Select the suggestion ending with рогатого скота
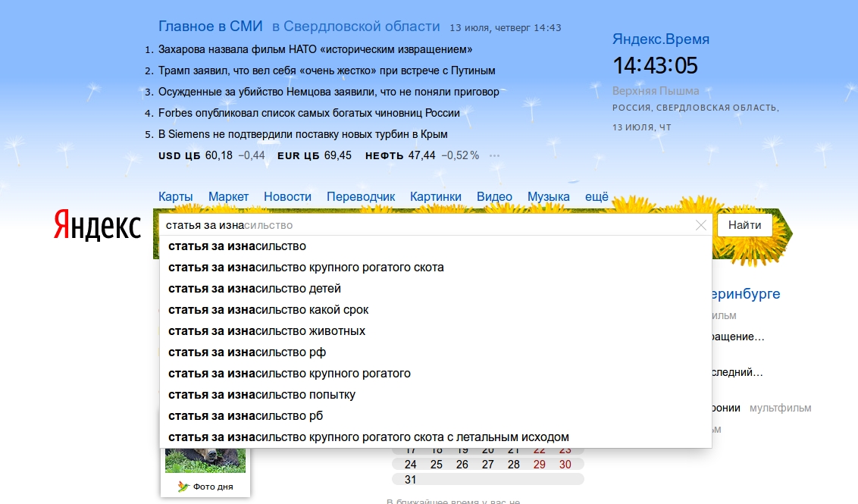Viewport: 858px width, 504px height. point(436,268)
